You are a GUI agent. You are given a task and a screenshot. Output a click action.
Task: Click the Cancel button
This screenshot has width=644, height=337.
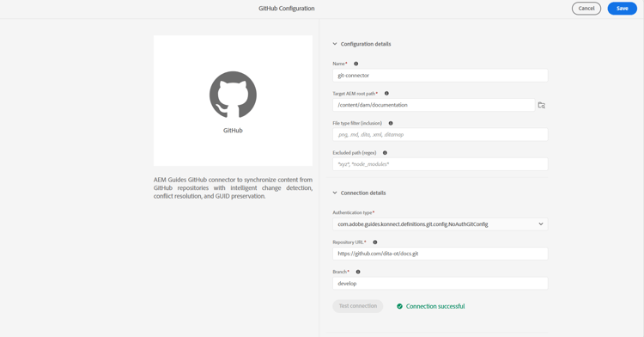(586, 9)
